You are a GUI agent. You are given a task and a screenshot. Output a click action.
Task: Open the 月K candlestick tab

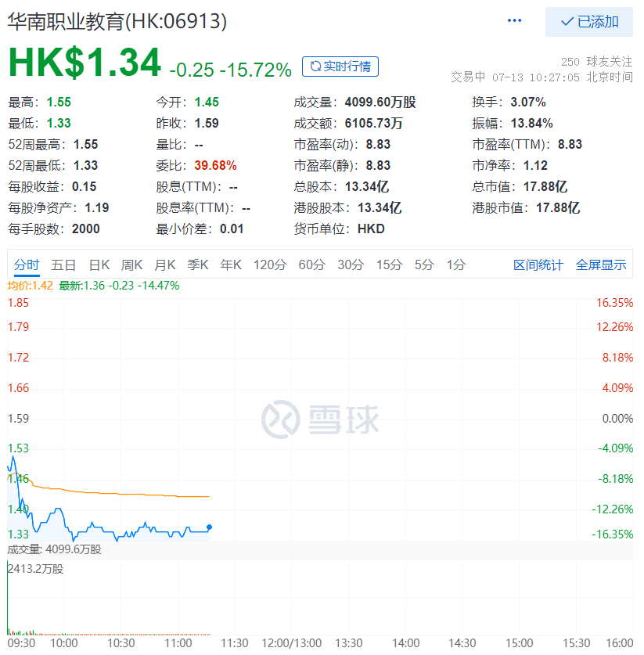pos(165,265)
